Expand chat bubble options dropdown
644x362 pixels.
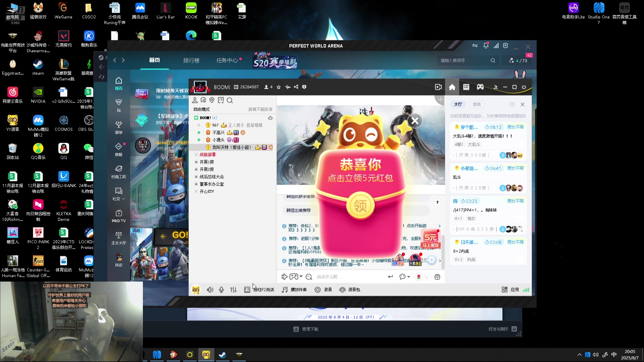click(409, 277)
